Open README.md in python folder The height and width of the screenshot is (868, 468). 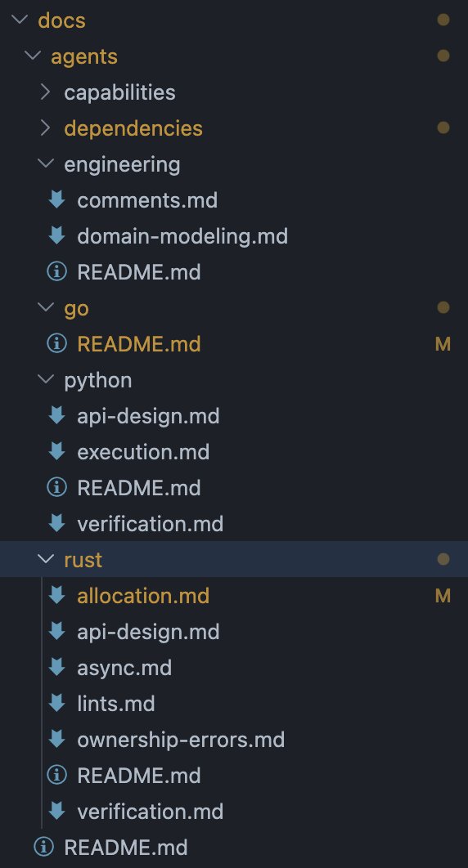[139, 488]
